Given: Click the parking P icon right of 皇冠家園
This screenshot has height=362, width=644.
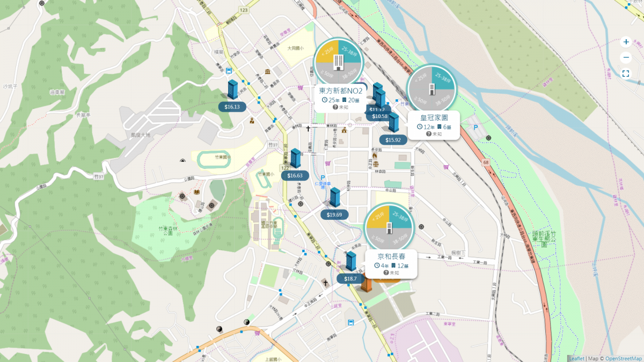Looking at the screenshot, I should pyautogui.click(x=475, y=128).
